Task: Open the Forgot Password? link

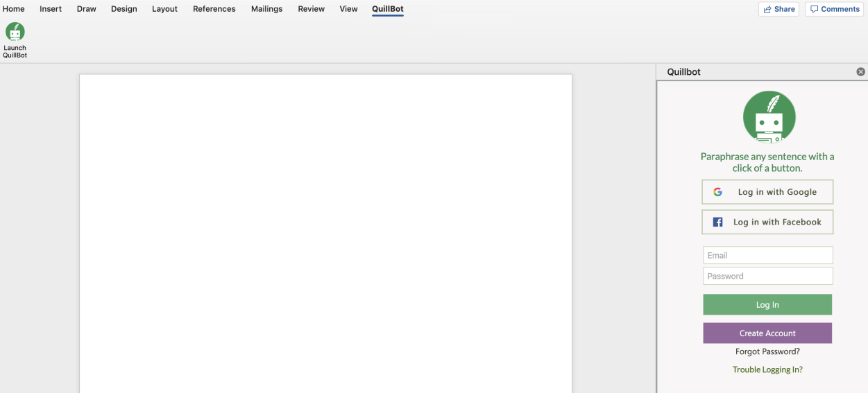Action: pyautogui.click(x=767, y=351)
